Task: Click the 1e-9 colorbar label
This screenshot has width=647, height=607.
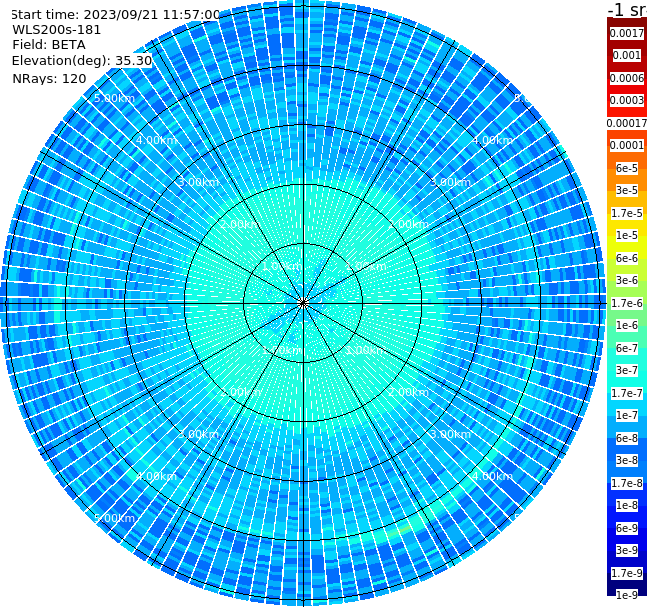Action: [x=627, y=595]
